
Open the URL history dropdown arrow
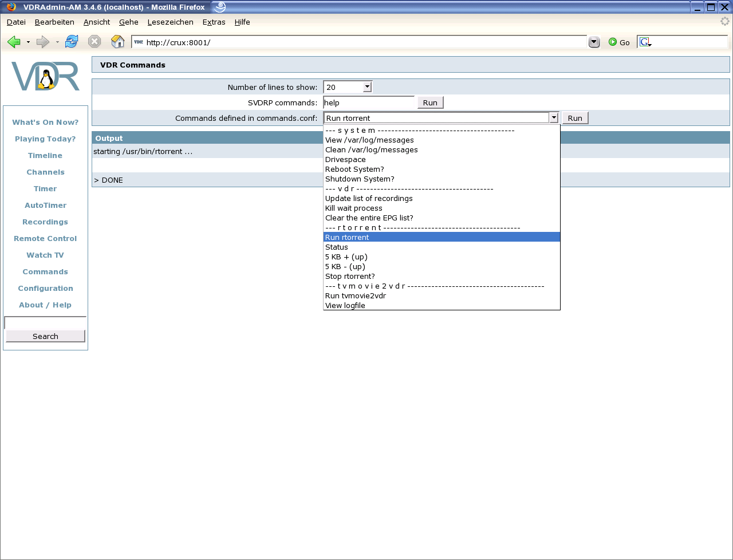click(x=594, y=42)
